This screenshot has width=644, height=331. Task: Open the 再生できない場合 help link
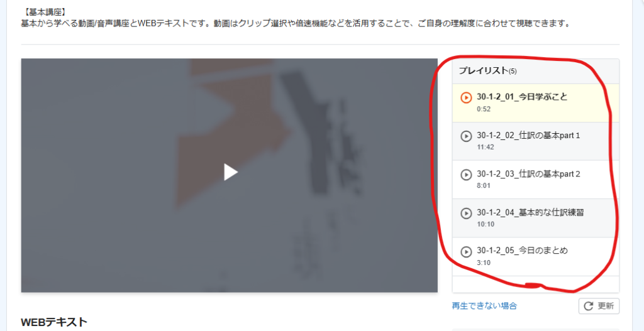484,306
